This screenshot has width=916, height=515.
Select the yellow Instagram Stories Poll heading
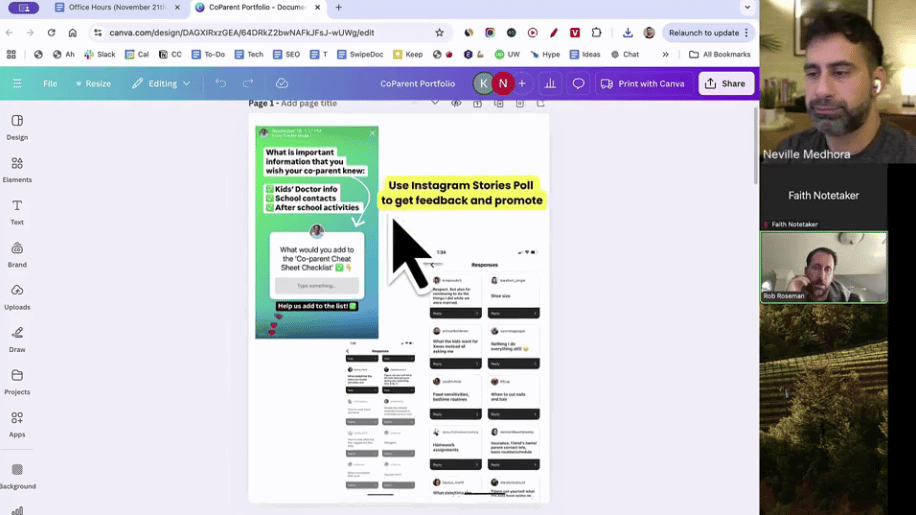coord(462,193)
